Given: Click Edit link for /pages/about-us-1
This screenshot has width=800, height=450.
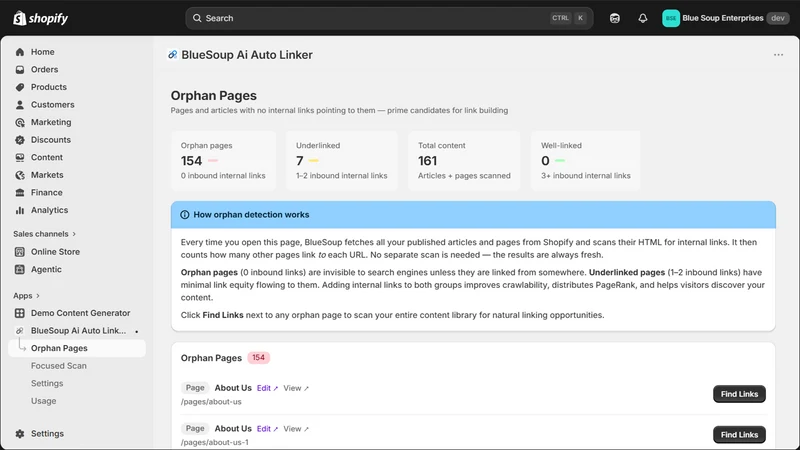Looking at the screenshot, I should pos(267,429).
